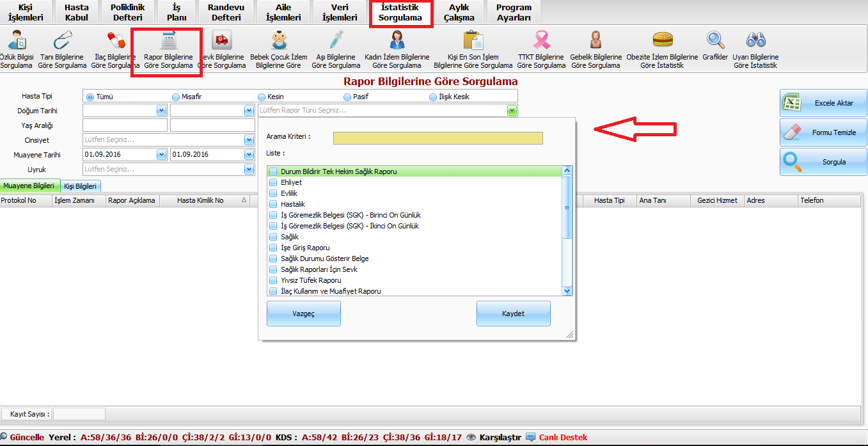This screenshot has width=868, height=446.
Task: Open Bebek Çocuk İzlem baby icon
Action: pyautogui.click(x=278, y=40)
